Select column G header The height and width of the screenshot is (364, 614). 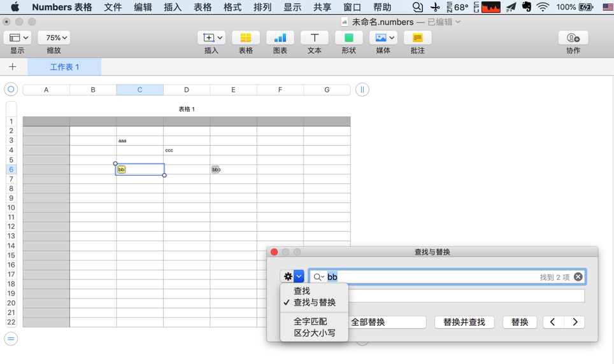(327, 90)
